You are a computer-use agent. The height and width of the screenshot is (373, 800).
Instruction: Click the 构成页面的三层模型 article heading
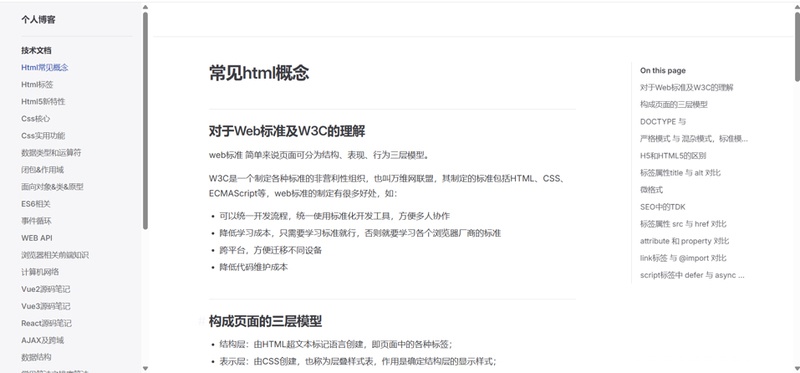[x=265, y=321]
